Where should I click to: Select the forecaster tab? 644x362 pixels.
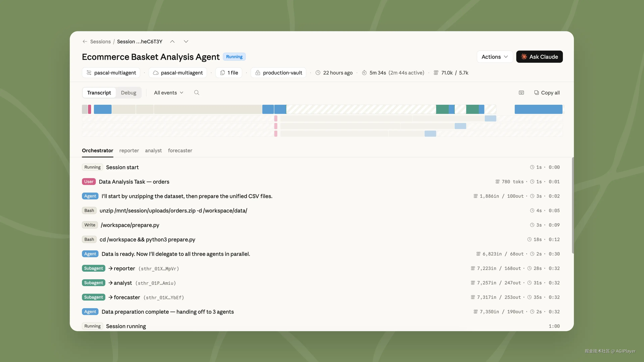point(180,151)
